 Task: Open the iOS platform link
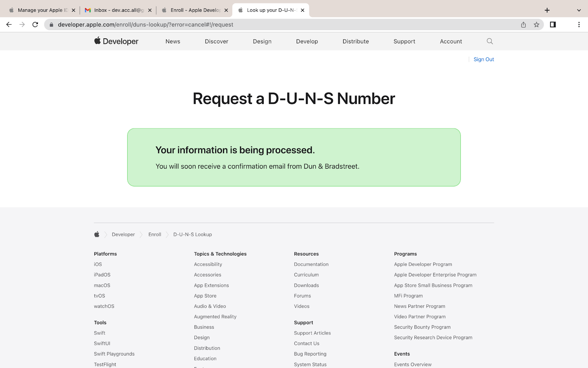click(98, 264)
